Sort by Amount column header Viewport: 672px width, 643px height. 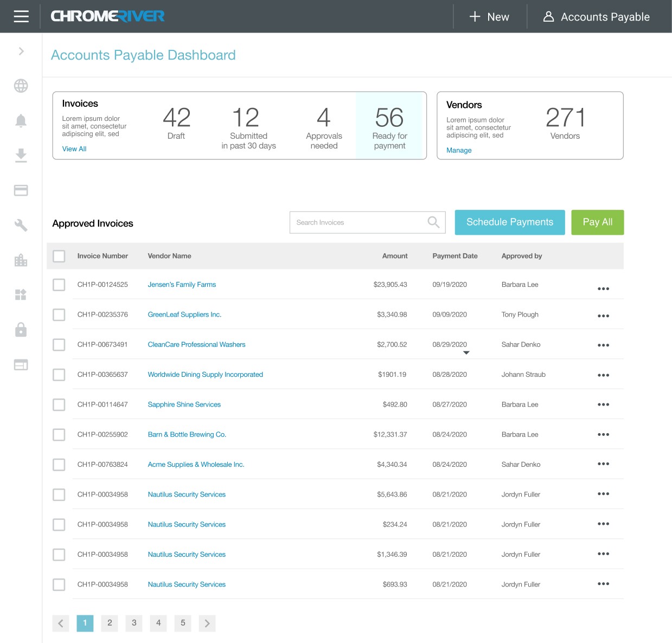(x=395, y=256)
